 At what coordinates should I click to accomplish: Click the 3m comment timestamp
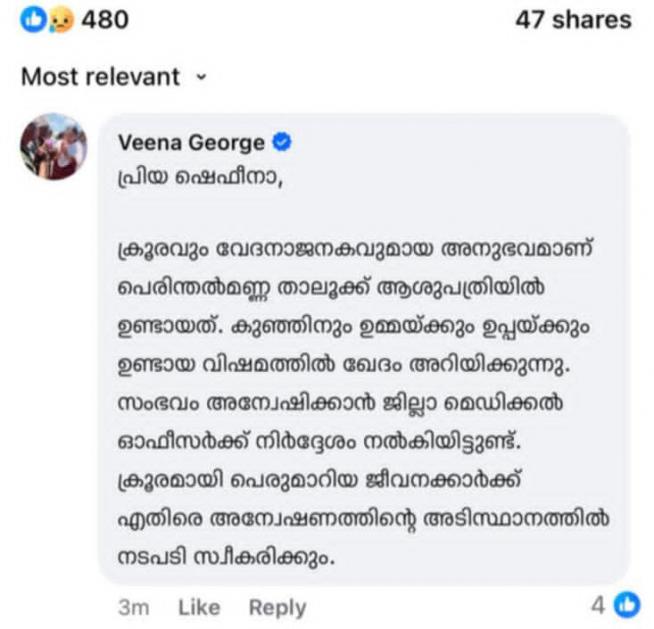pyautogui.click(x=133, y=606)
